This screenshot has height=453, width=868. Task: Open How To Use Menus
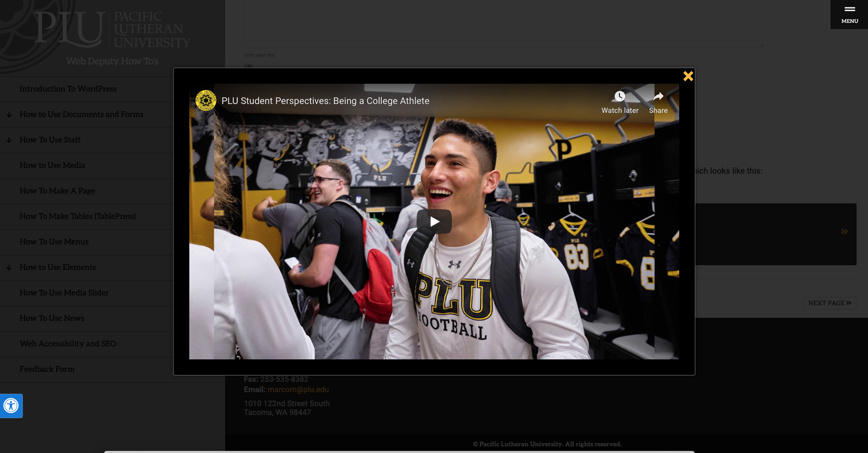coord(54,242)
